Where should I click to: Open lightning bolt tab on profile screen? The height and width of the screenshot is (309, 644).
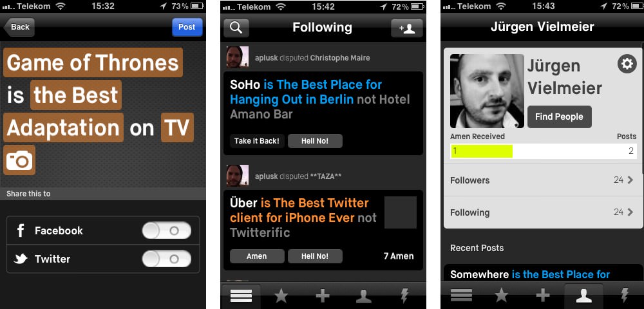click(x=625, y=295)
